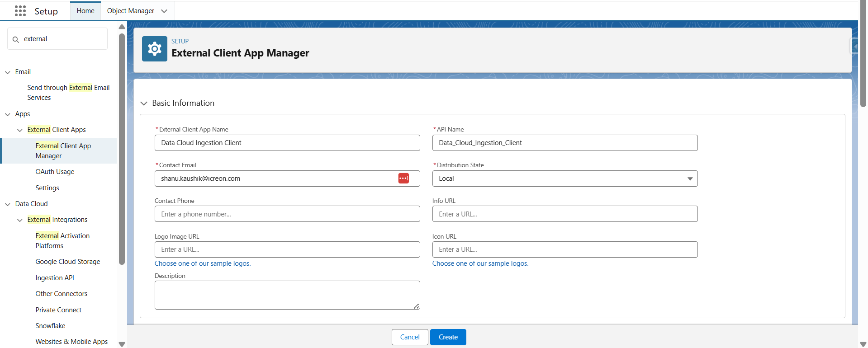Image resolution: width=868 pixels, height=348 pixels.
Task: Open the Object Manager tab
Action: point(130,11)
